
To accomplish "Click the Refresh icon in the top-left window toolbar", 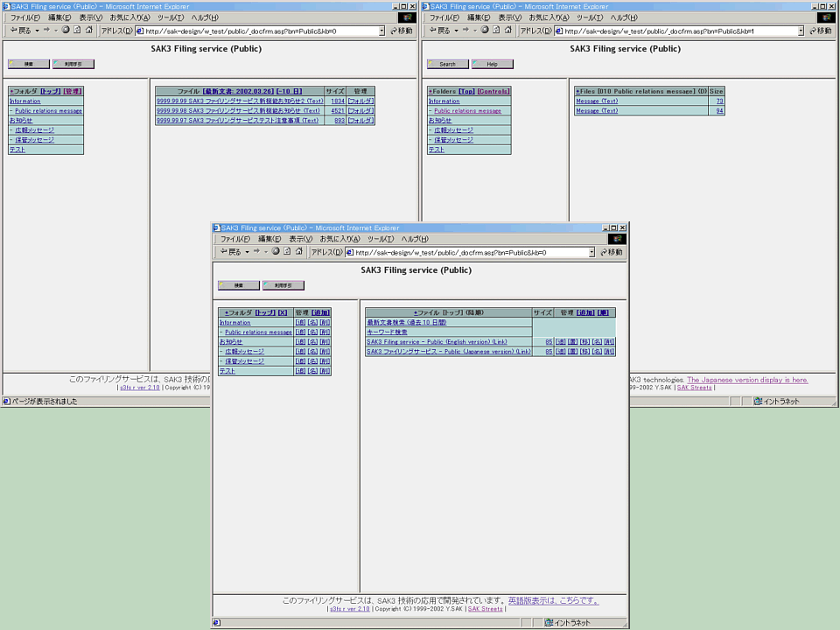I will [77, 30].
